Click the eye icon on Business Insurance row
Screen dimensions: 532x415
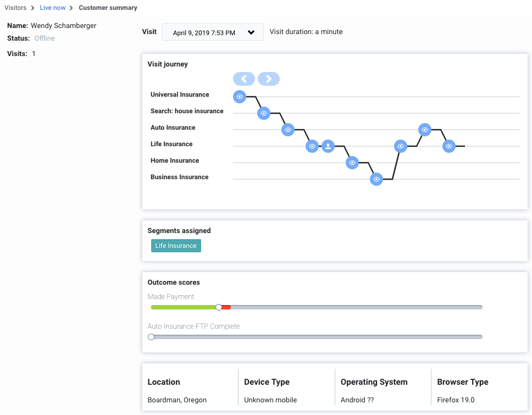coord(376,179)
